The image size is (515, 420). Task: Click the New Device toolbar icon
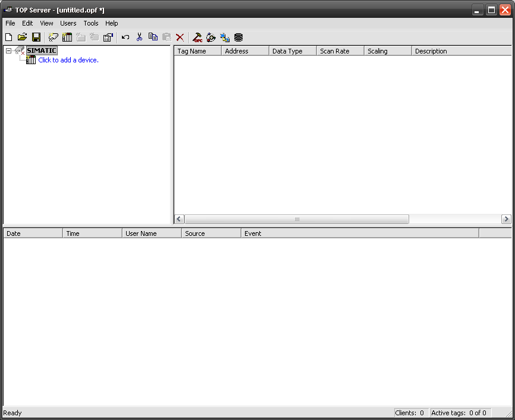point(67,37)
